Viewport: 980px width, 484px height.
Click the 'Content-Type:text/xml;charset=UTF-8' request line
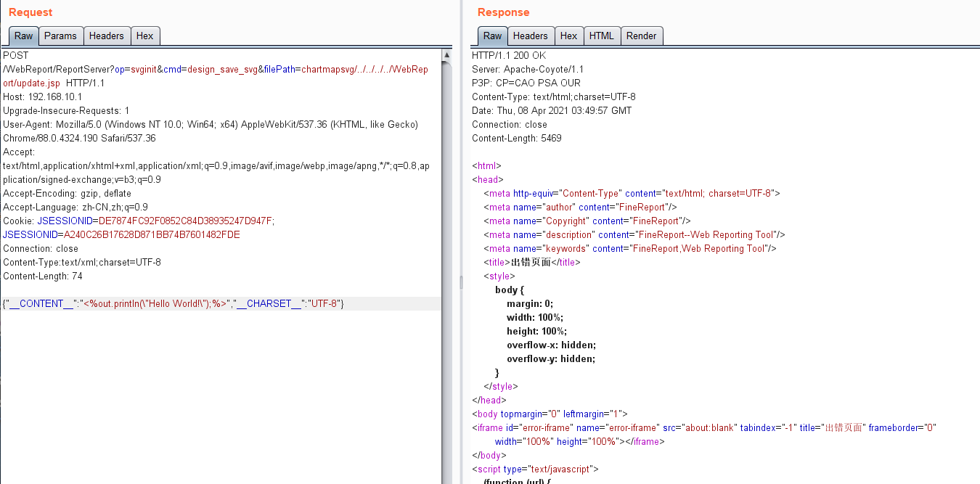[82, 262]
